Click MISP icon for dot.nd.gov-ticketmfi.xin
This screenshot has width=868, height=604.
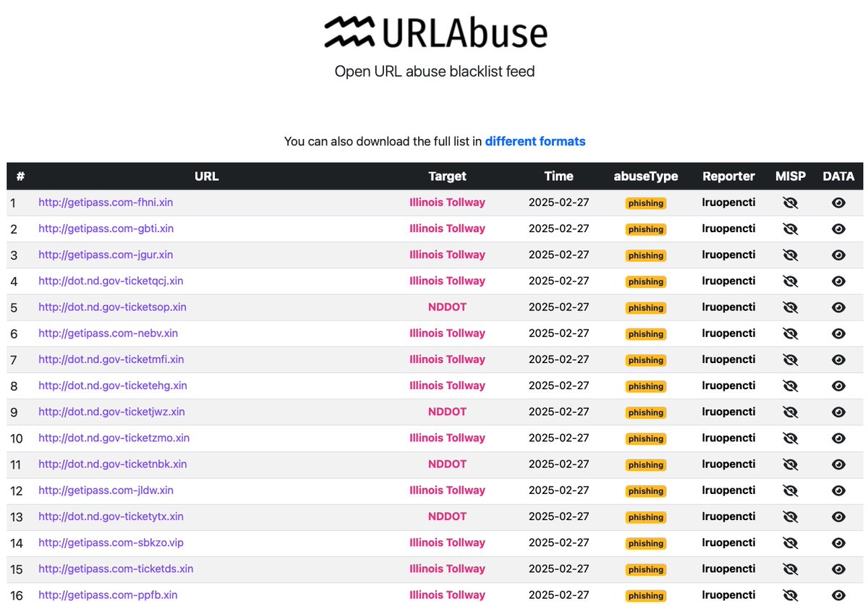pyautogui.click(x=790, y=360)
